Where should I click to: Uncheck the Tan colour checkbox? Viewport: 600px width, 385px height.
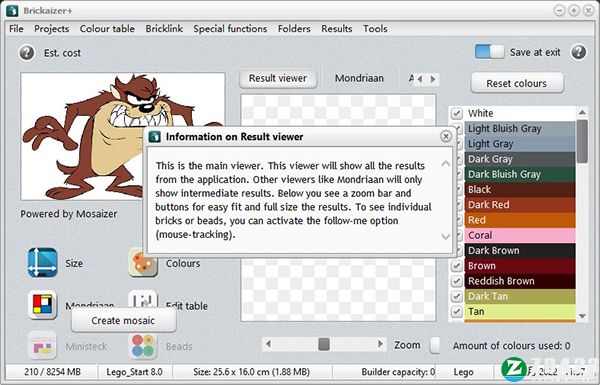(x=457, y=312)
